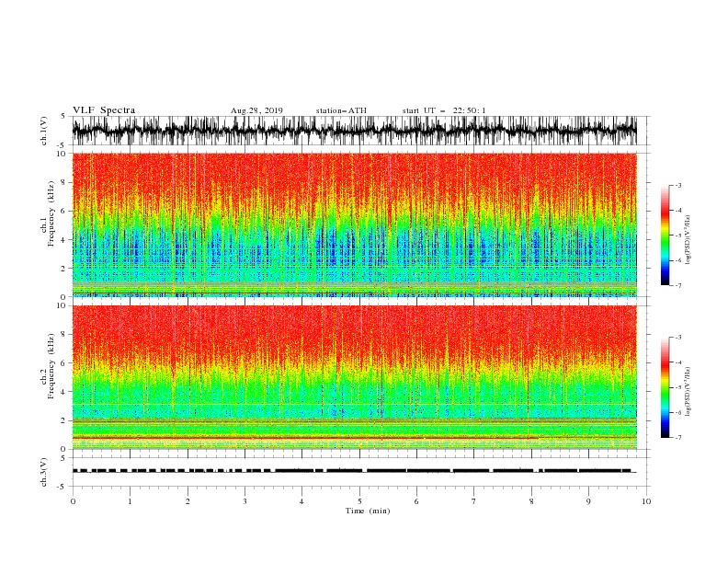This screenshot has width=728, height=563.
Task: Click the "4" tick on the time axis
Action: (301, 501)
